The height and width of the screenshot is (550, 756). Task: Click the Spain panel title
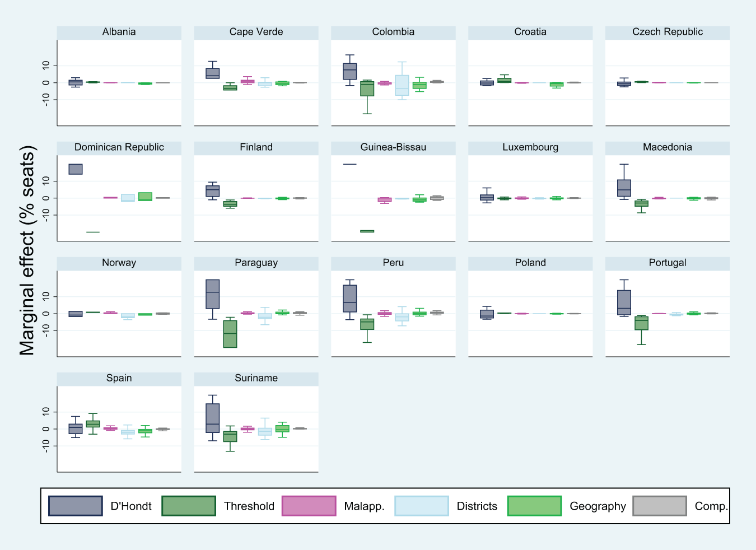(119, 378)
